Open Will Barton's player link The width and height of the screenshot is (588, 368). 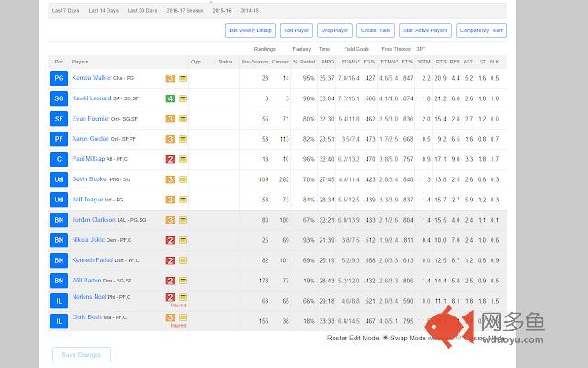pos(86,281)
